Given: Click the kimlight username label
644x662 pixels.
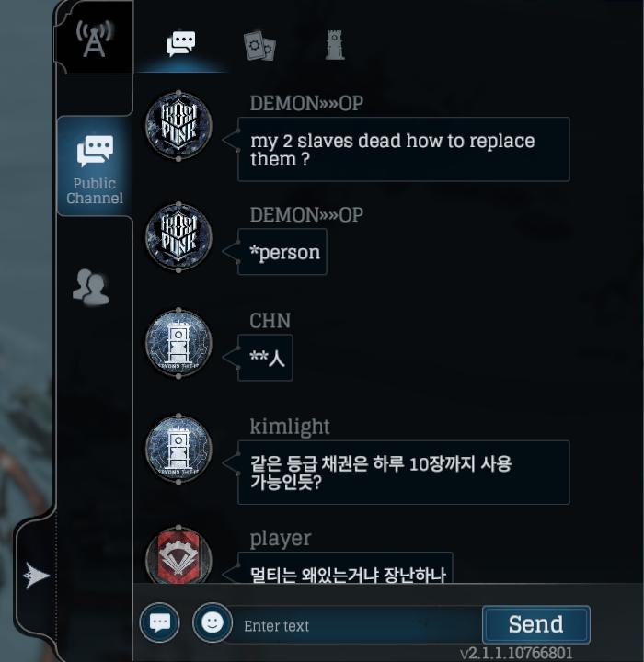Looking at the screenshot, I should coord(290,427).
